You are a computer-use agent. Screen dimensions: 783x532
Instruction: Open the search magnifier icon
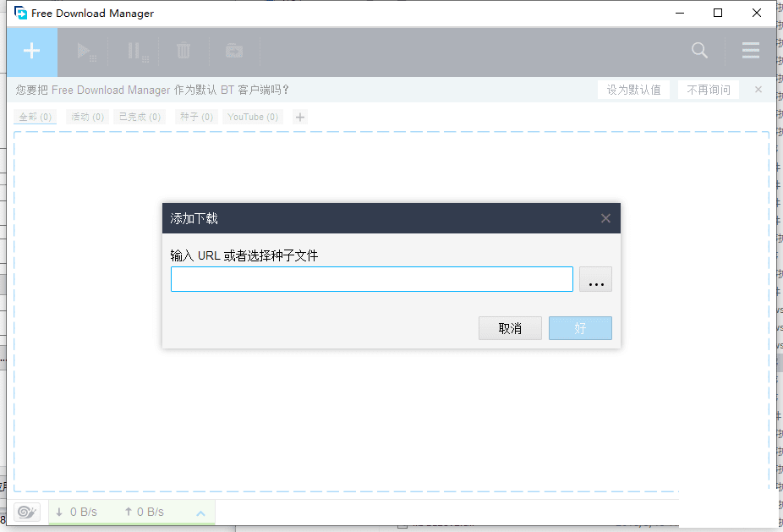click(699, 50)
